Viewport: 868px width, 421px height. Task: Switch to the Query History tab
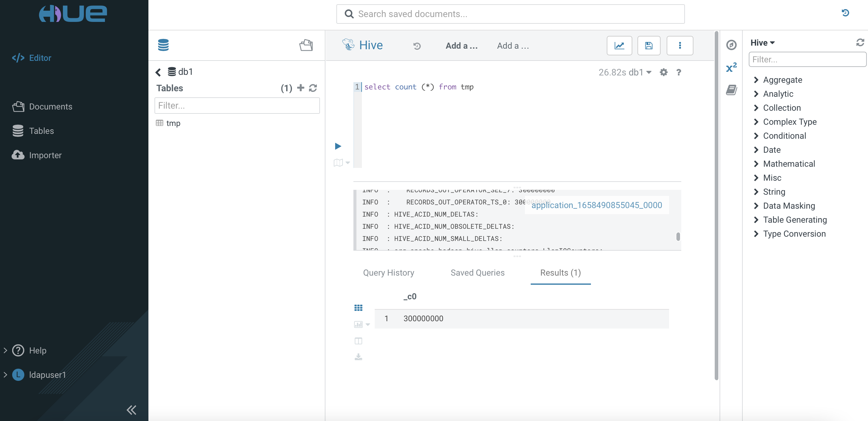point(388,272)
